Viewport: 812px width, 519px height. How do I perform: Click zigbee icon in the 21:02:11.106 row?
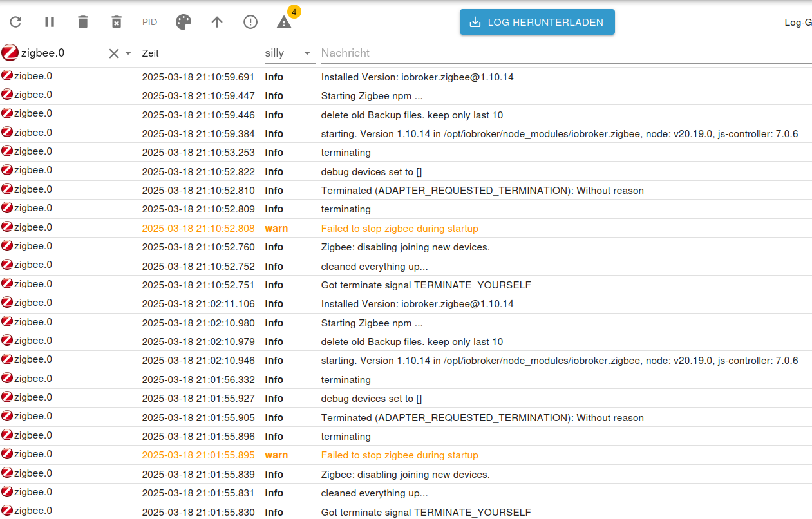pos(7,302)
